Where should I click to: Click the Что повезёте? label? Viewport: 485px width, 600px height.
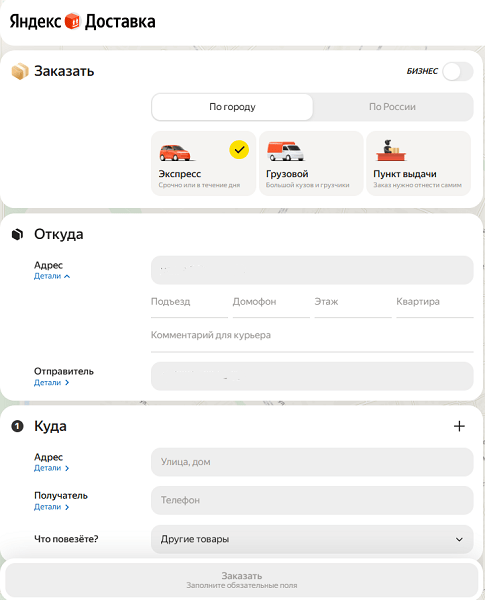coord(66,539)
